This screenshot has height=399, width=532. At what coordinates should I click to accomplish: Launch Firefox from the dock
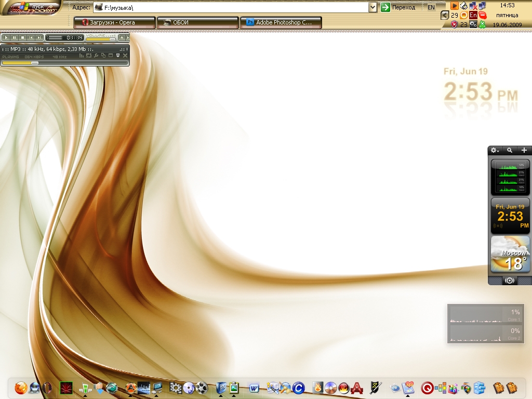(20, 388)
